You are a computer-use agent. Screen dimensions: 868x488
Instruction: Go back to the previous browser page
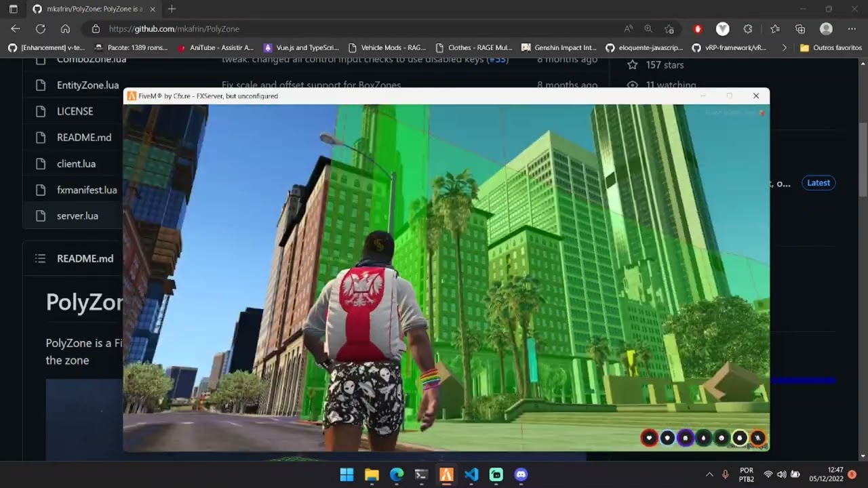tap(16, 28)
